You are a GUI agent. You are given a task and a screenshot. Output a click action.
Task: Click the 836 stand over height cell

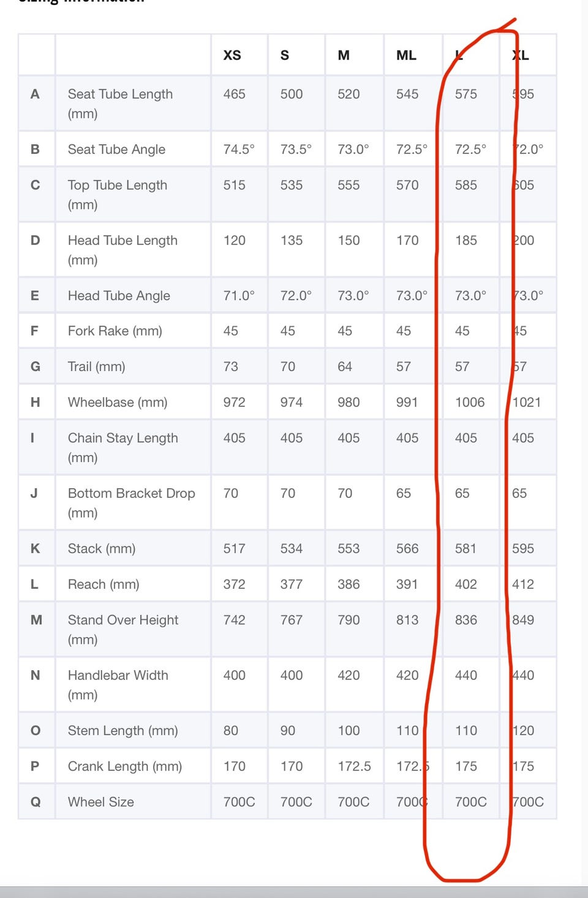tap(466, 620)
